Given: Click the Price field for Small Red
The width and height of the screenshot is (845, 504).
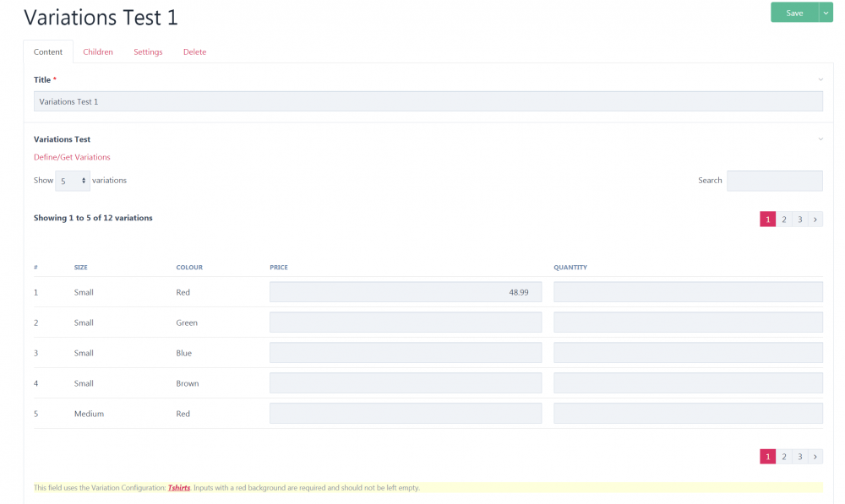Looking at the screenshot, I should pos(406,292).
